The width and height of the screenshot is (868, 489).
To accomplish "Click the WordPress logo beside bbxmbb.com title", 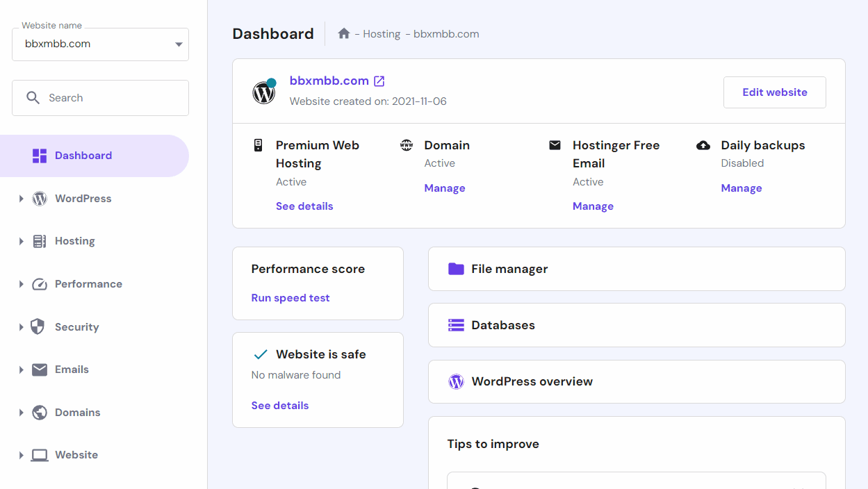I will 264,92.
